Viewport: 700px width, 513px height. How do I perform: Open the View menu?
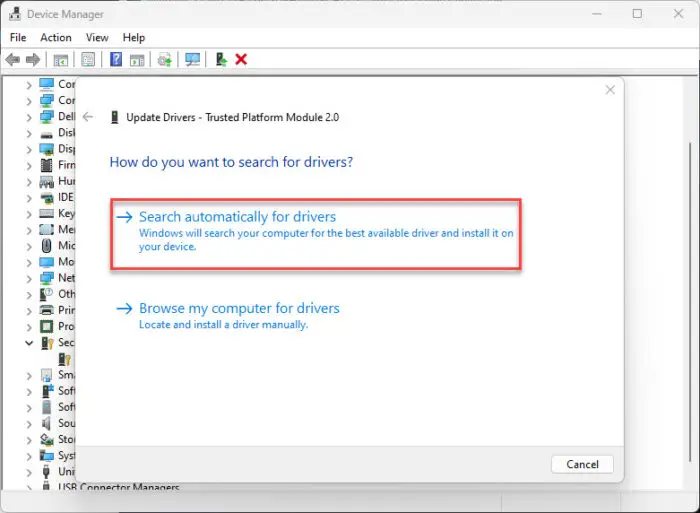(x=97, y=37)
